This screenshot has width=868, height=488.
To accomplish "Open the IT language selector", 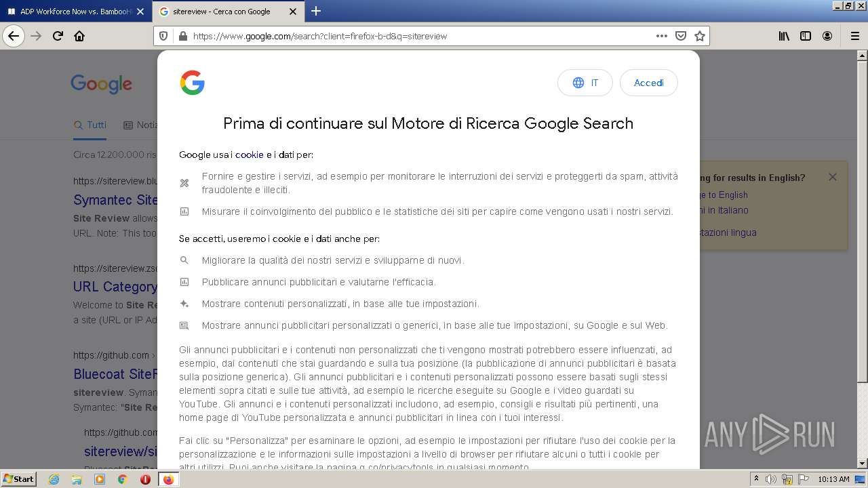I will click(585, 83).
